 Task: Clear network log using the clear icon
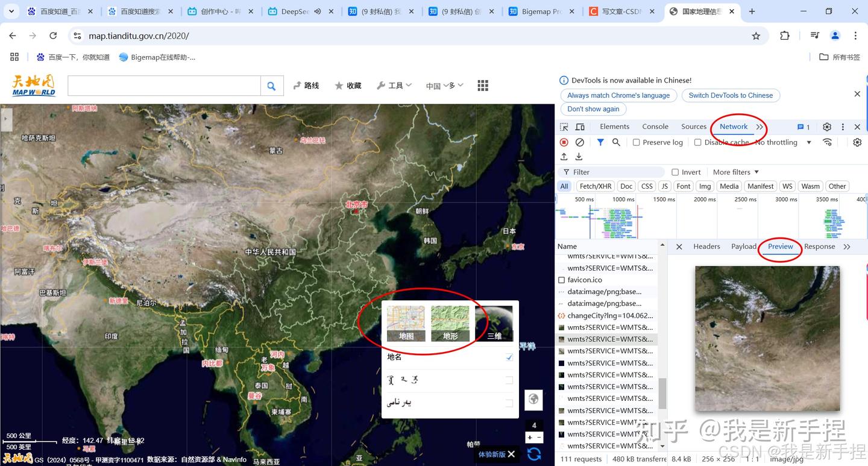[579, 142]
